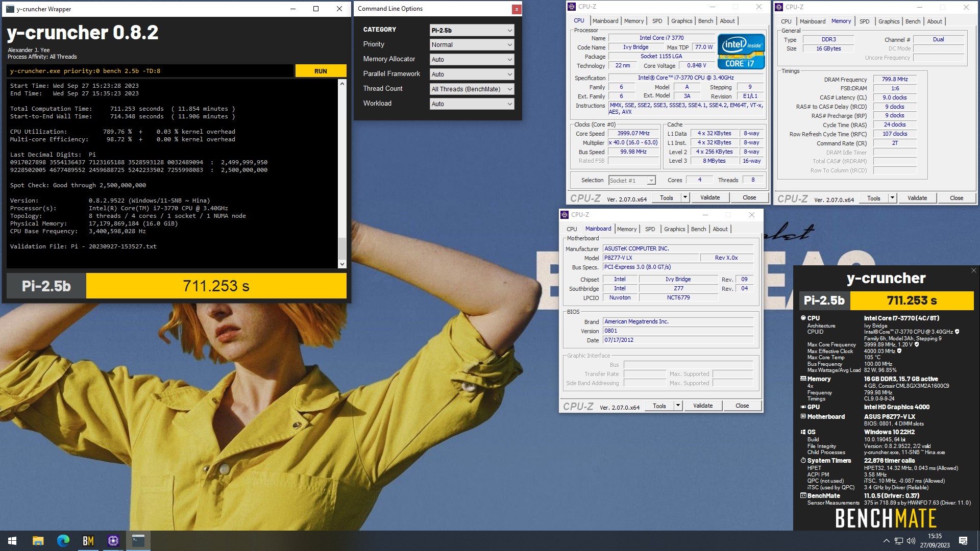Image resolution: width=980 pixels, height=551 pixels.
Task: Expand Tools arrow in the CPU-Z Memory window
Action: 892,198
